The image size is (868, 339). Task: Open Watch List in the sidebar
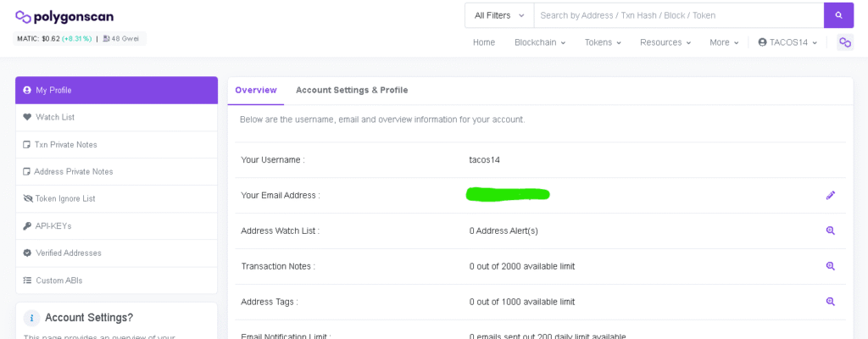pos(55,117)
